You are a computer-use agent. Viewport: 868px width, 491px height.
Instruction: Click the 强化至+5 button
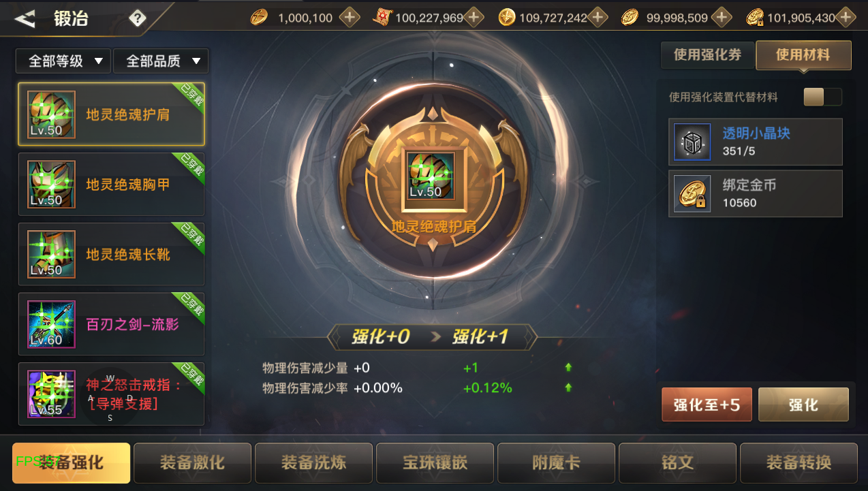coord(707,405)
